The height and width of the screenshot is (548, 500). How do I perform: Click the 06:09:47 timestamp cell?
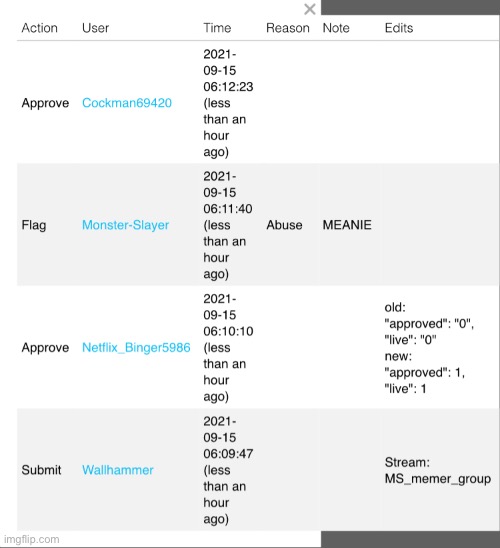[228, 470]
